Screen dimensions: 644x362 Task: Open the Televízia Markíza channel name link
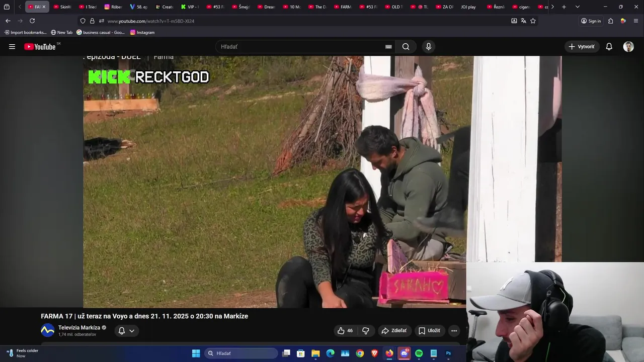click(x=79, y=327)
